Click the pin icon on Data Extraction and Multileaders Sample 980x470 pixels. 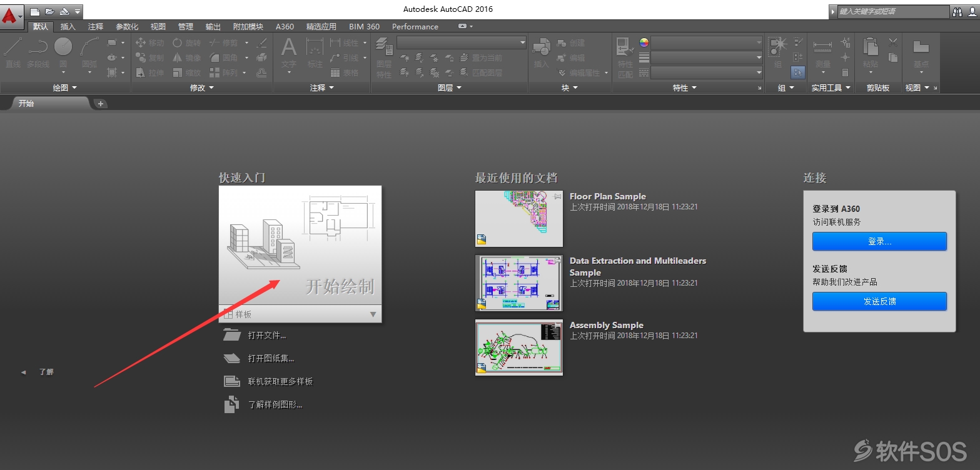[557, 260]
